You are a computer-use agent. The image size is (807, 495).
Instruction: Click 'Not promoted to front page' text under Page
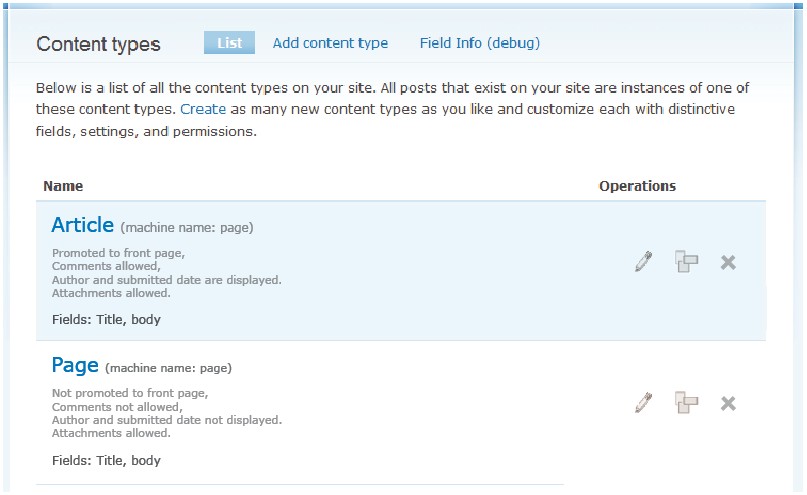click(x=130, y=394)
